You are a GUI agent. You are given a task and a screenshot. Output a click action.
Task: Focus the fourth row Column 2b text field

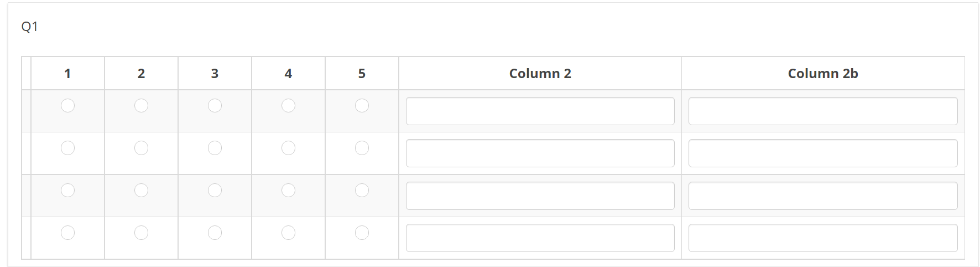point(822,238)
